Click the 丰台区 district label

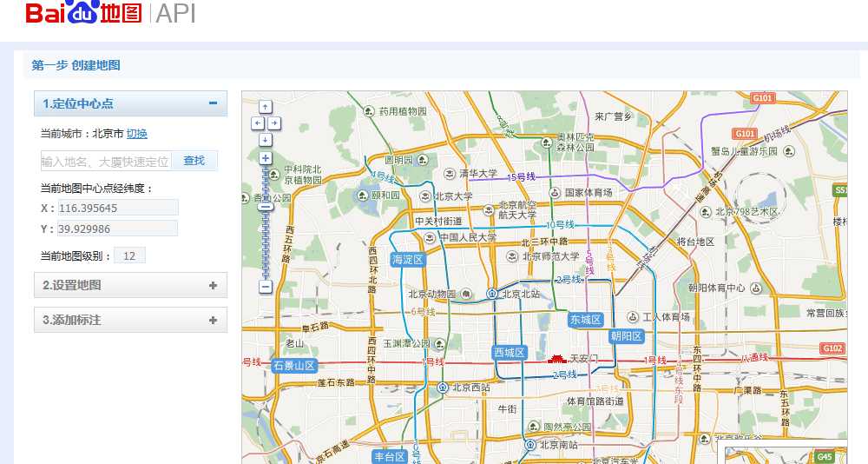tap(391, 457)
